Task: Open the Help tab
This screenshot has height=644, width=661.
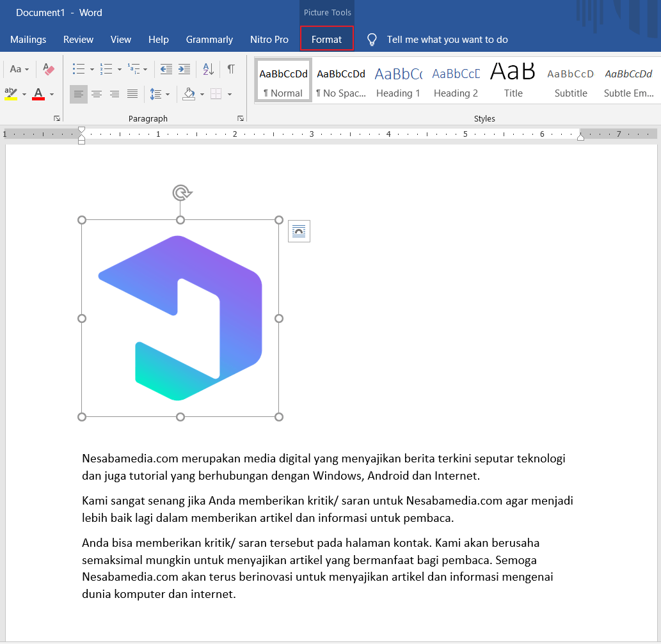Action: click(159, 40)
